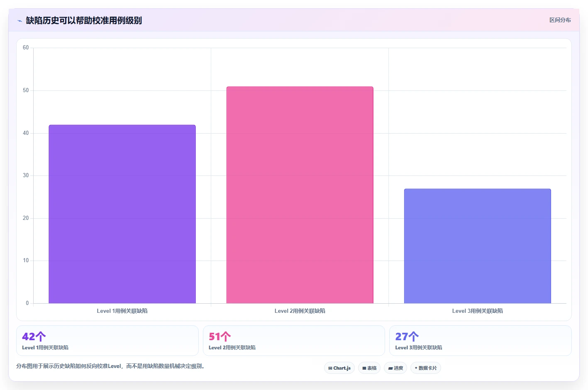Click the y-axis value 60
The image size is (588, 390).
(x=26, y=48)
